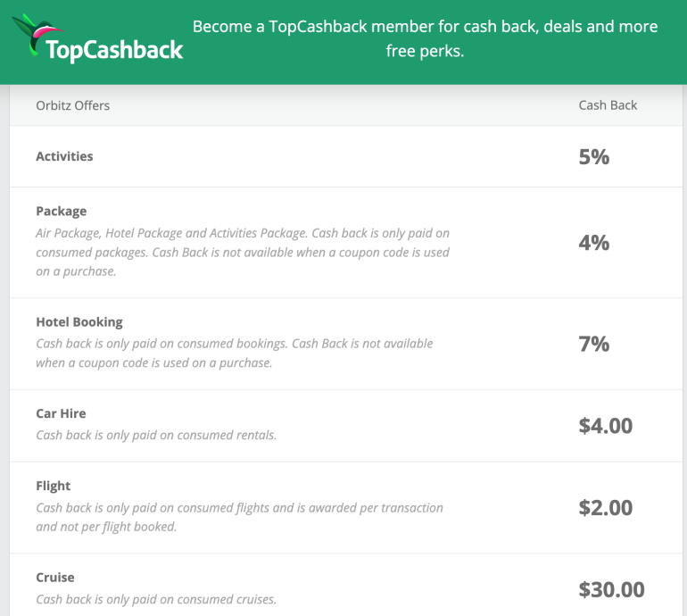Screen dimensions: 687x616
Task: Click the Package terms description text
Action: click(x=243, y=252)
